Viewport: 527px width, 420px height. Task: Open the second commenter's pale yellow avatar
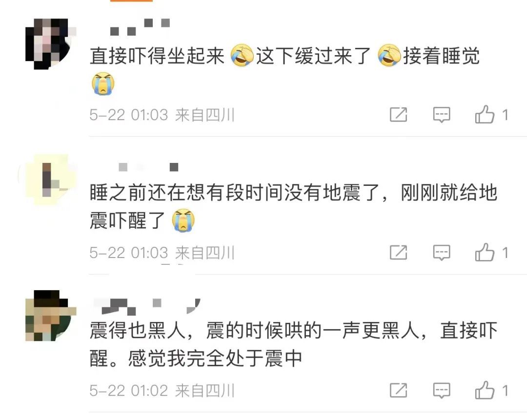pyautogui.click(x=51, y=180)
